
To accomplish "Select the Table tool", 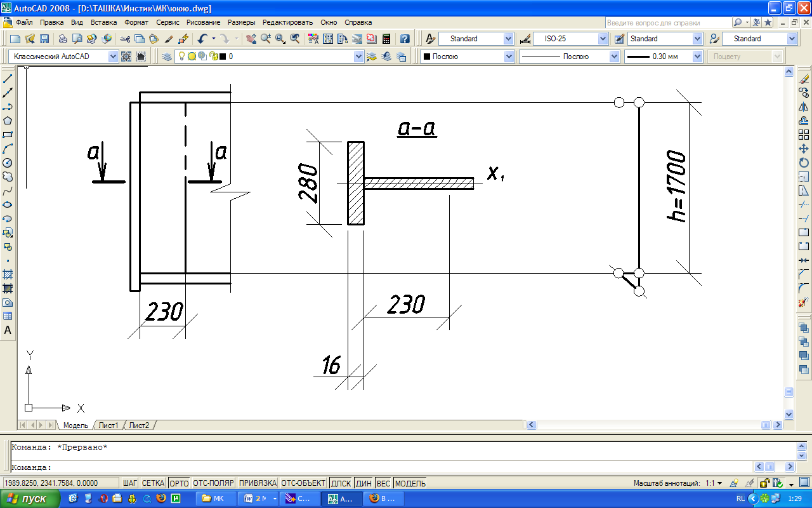I will click(8, 316).
